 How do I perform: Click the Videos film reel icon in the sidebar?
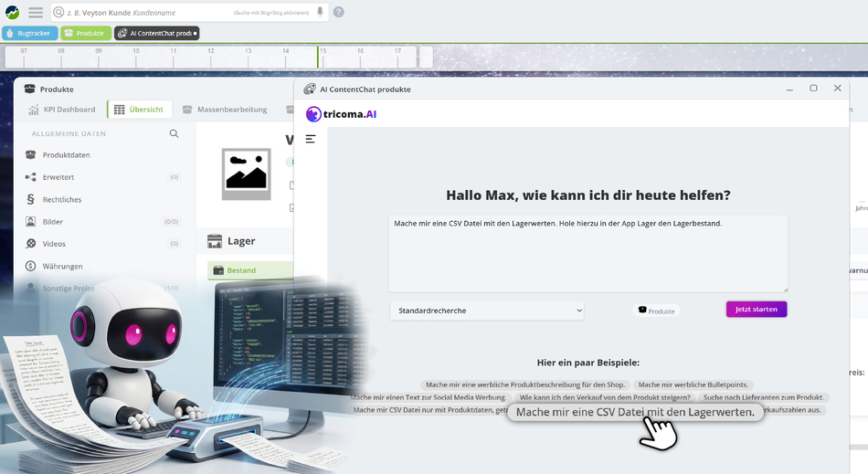pyautogui.click(x=30, y=243)
